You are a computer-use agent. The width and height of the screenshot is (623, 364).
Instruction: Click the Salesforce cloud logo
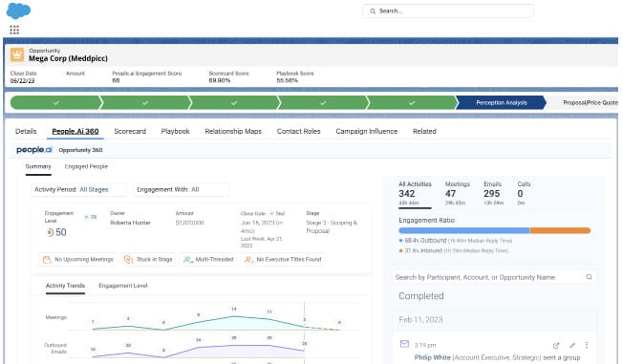[18, 11]
